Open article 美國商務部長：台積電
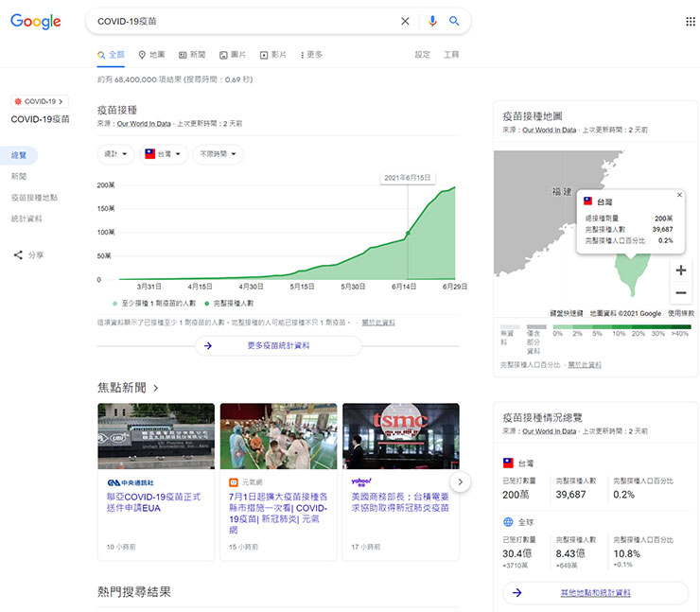700x612 pixels. [x=400, y=501]
